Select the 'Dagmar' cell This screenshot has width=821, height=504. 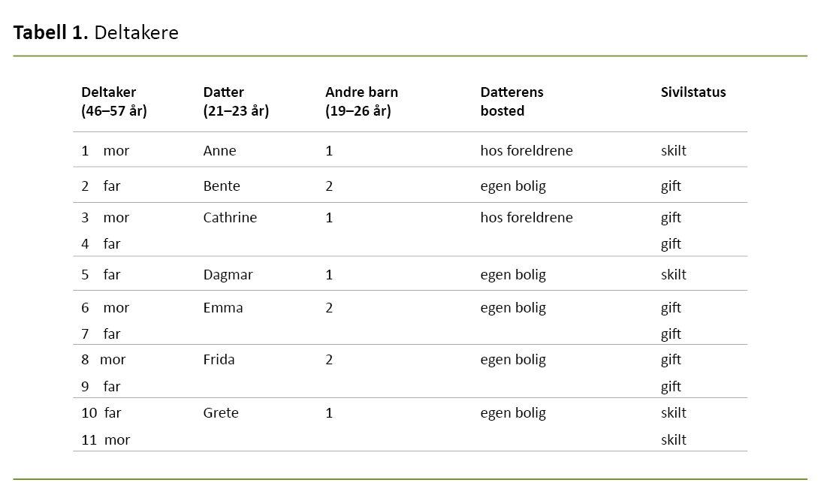click(228, 275)
